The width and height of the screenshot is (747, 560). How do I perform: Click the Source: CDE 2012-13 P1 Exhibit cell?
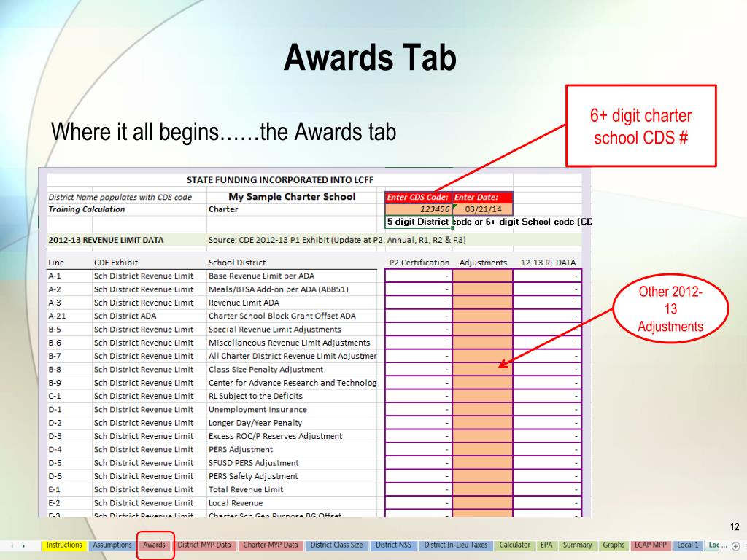coord(337,240)
